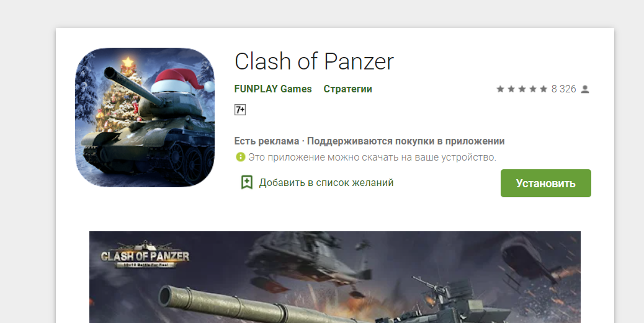
Task: Open the tank battle screenshot banner
Action: (x=335, y=277)
